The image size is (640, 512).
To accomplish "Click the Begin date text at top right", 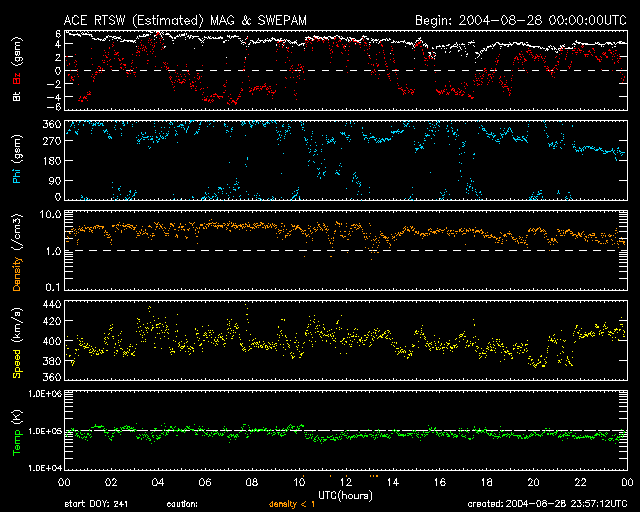I will click(520, 20).
